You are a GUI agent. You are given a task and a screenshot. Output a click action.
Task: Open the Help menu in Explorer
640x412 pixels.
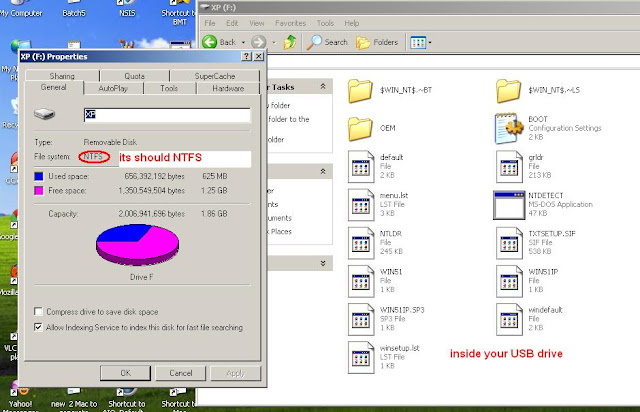(x=351, y=23)
